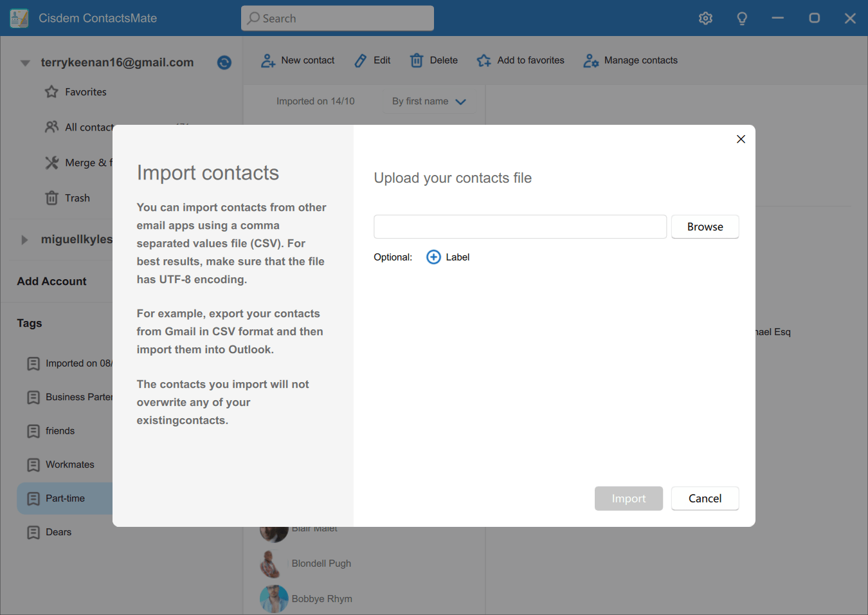Click the lightbulb tips icon
The image size is (868, 615).
(x=742, y=19)
